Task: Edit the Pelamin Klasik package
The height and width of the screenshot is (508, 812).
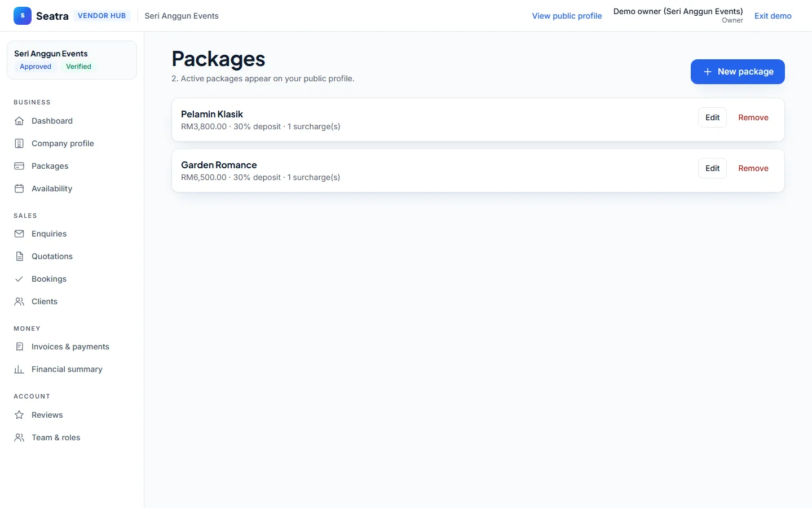Action: [712, 117]
